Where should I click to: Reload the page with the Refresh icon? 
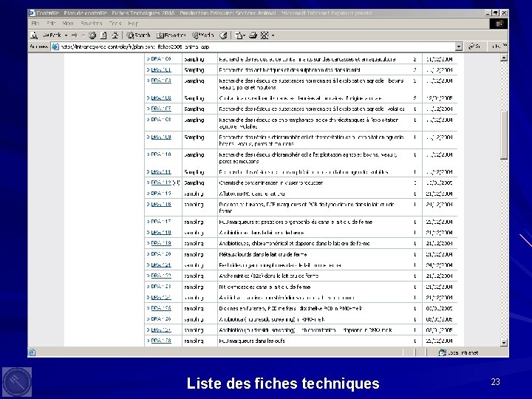click(104, 35)
